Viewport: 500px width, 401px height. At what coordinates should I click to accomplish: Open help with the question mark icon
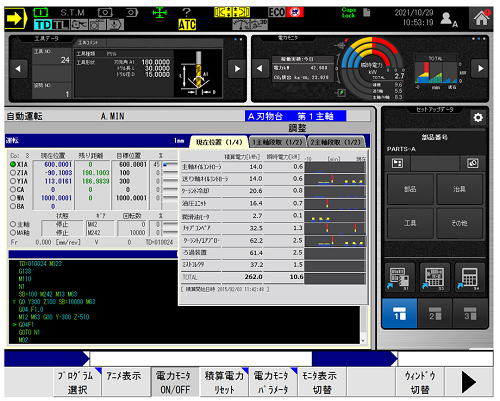tap(187, 12)
